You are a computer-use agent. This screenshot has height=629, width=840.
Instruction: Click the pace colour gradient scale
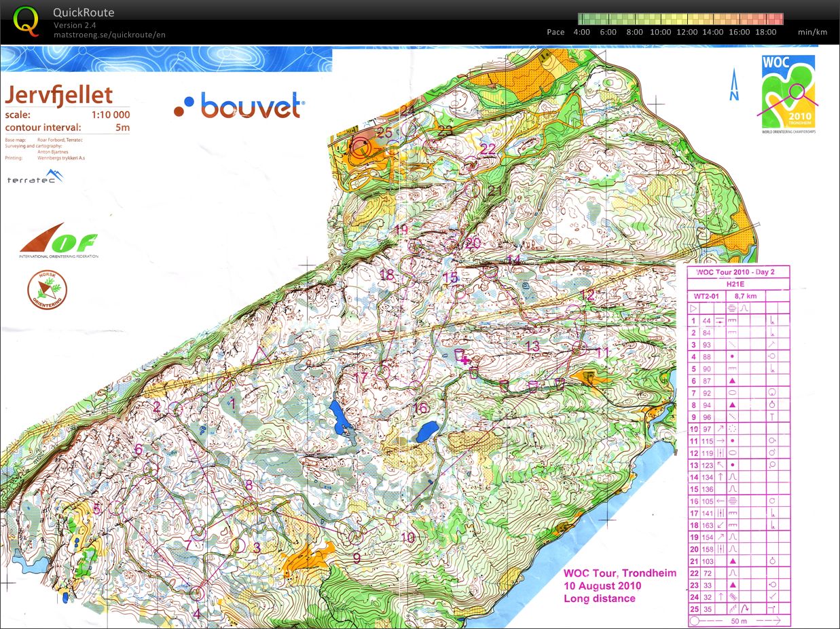tap(680, 19)
